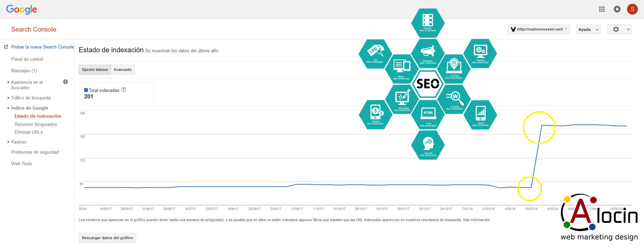Expand the Tráfico de búsqueda section
The width and height of the screenshot is (644, 251).
(x=31, y=98)
